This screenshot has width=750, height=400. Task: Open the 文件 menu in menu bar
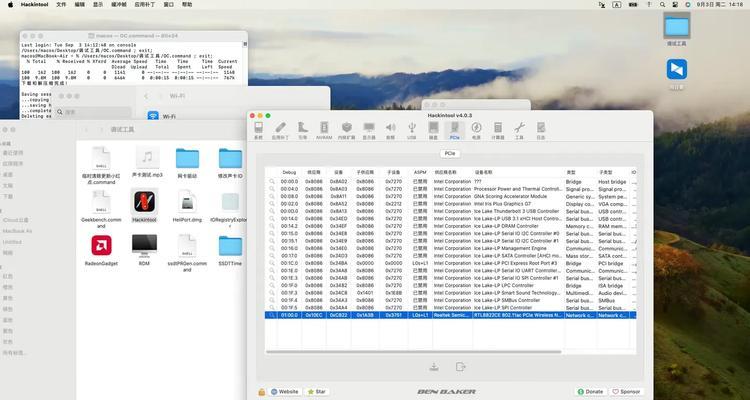pos(61,4)
